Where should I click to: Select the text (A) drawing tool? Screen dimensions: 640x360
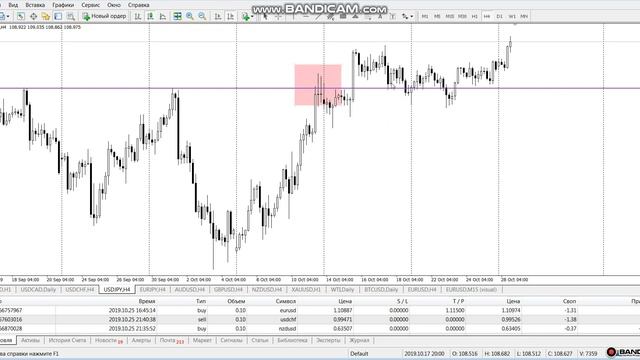(x=380, y=16)
